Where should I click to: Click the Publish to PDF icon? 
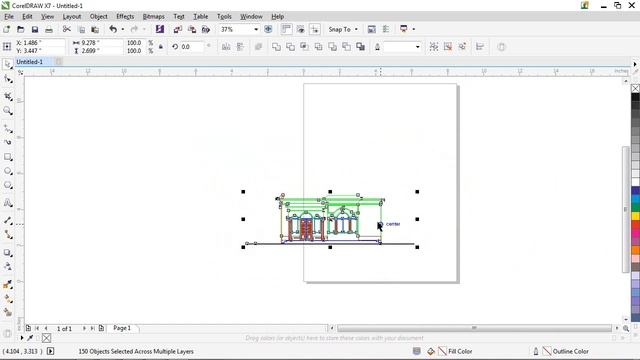tap(206, 29)
